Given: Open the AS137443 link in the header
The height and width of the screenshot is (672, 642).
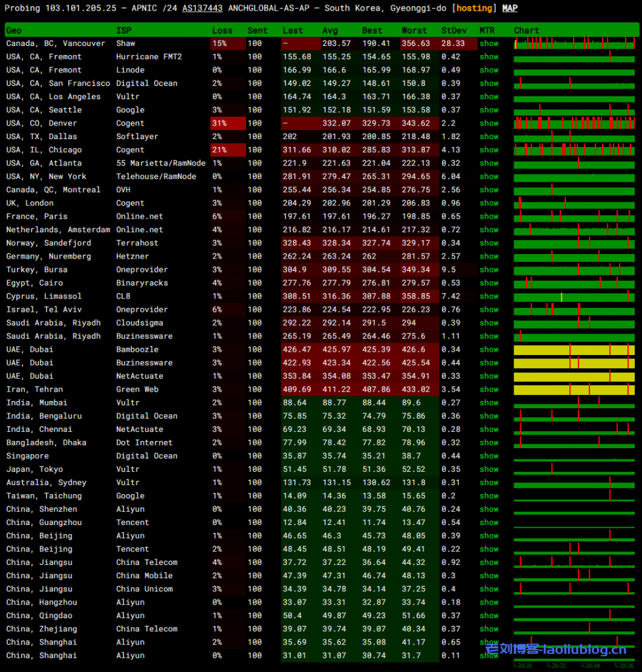Looking at the screenshot, I should pyautogui.click(x=202, y=9).
